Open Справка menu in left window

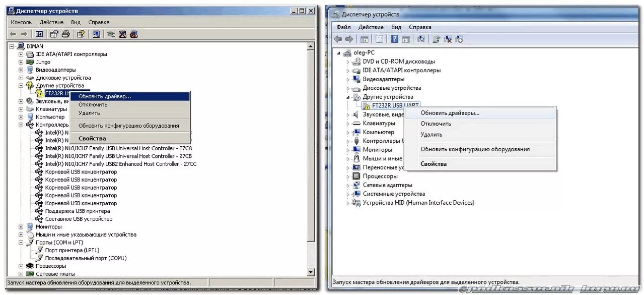tap(99, 22)
